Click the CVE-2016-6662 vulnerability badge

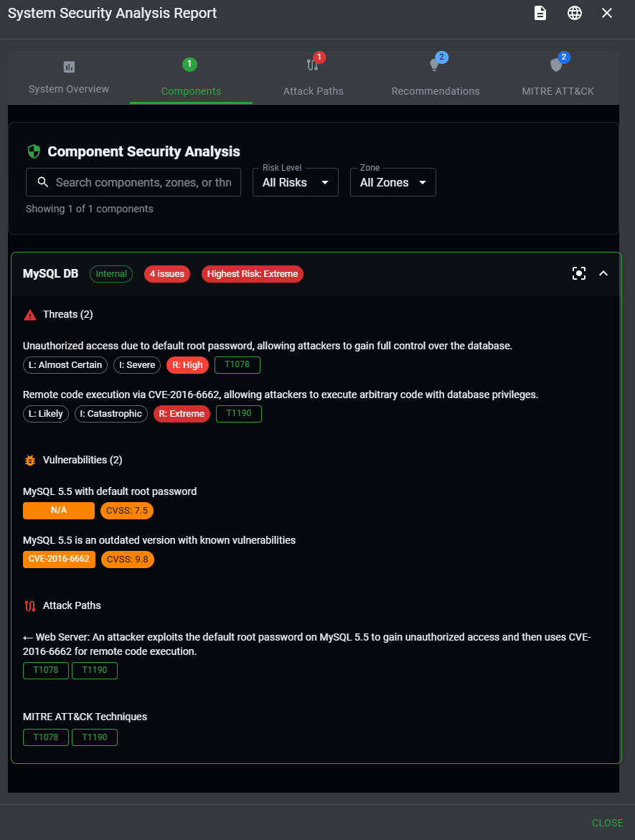[59, 559]
